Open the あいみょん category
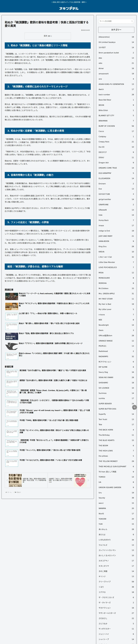This screenshot has width=138, height=644. point(116,529)
